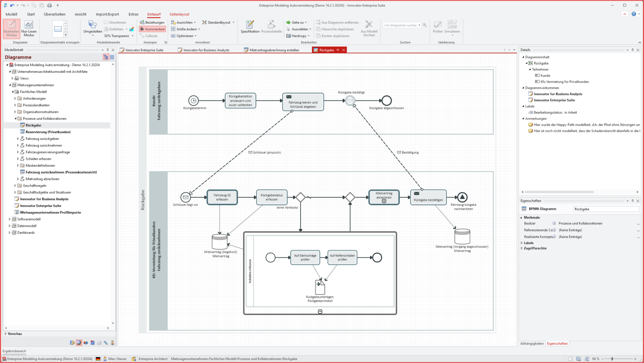Switch to Mietvertragsabrechnung erstellen diagram tab
This screenshot has width=644, height=363.
pyautogui.click(x=274, y=50)
